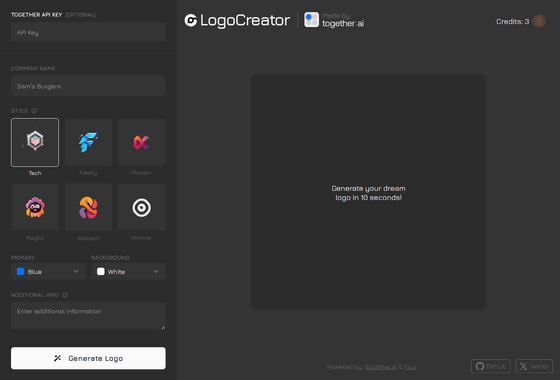Screen dimensions: 560x380
Task: Click the Generate Logo button
Action: click(88, 358)
